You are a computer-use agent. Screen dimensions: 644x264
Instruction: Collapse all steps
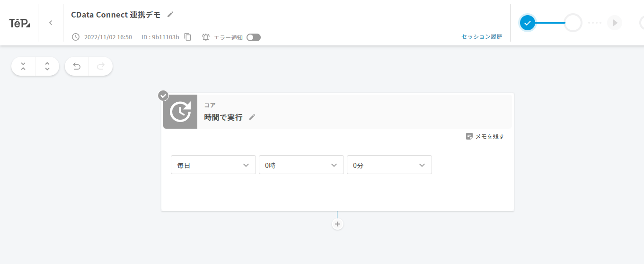click(23, 66)
